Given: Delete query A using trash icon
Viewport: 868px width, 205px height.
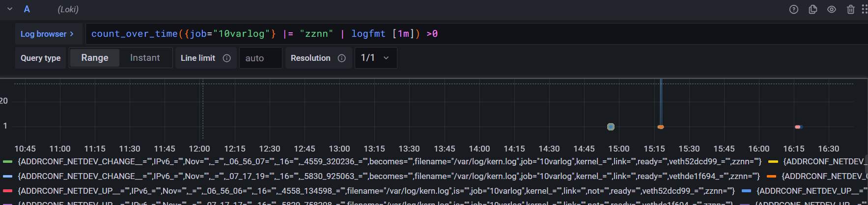Looking at the screenshot, I should pos(850,9).
